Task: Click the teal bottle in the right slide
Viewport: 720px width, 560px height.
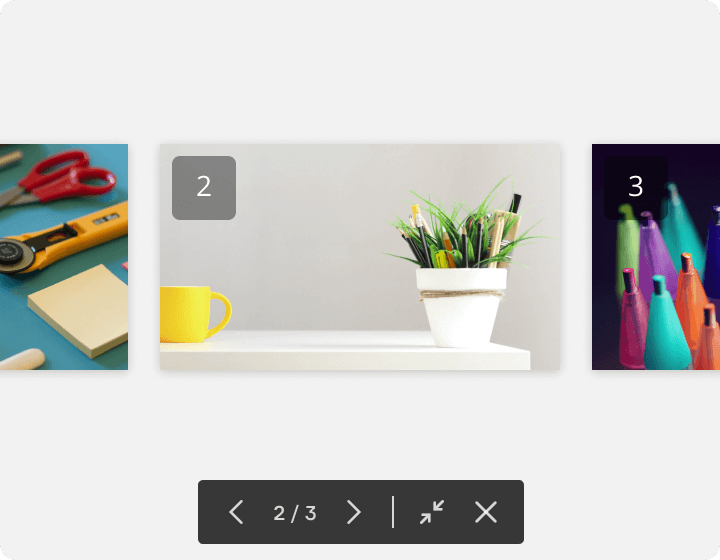Action: (666, 326)
